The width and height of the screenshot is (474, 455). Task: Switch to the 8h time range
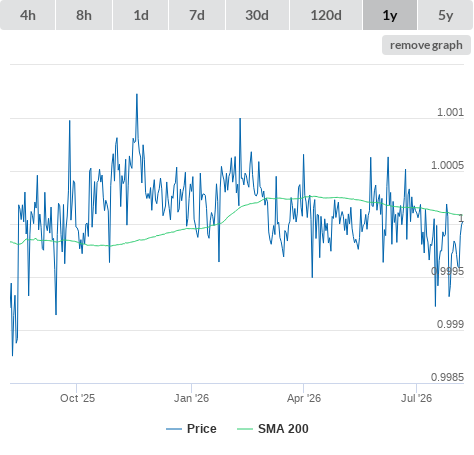pos(84,15)
